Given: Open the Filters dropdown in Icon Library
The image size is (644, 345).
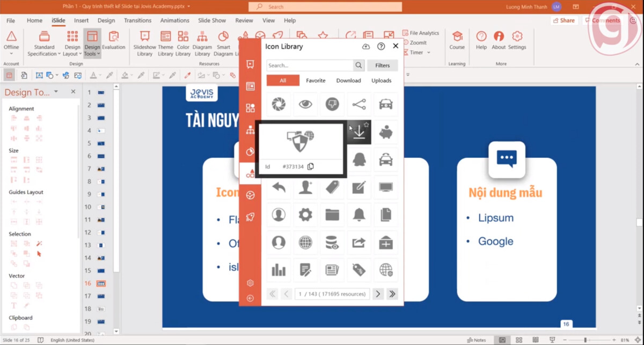Looking at the screenshot, I should 383,65.
